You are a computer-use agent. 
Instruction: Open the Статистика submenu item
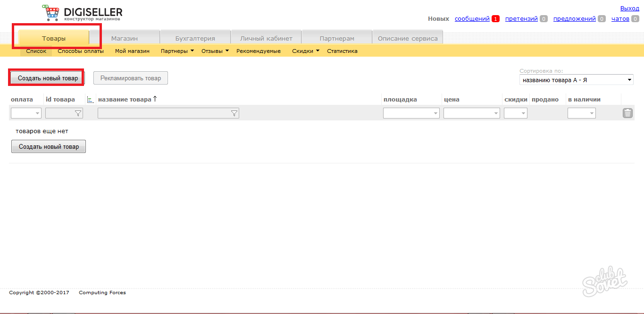(342, 51)
